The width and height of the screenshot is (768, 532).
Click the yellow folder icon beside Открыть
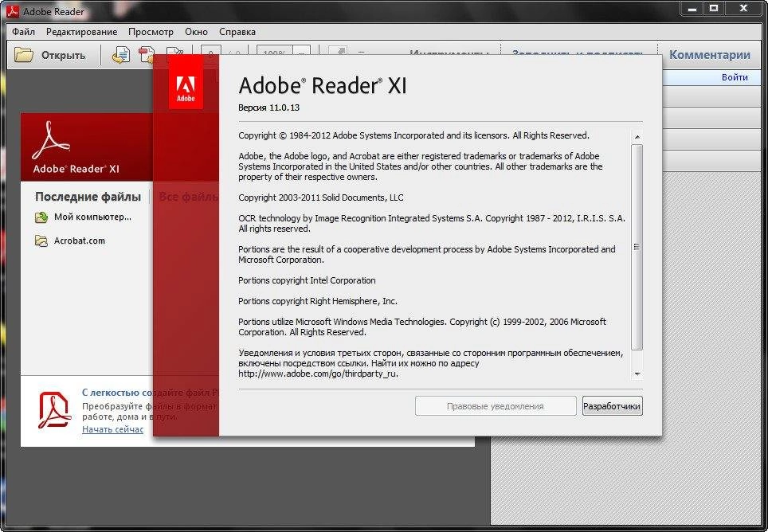[x=23, y=55]
